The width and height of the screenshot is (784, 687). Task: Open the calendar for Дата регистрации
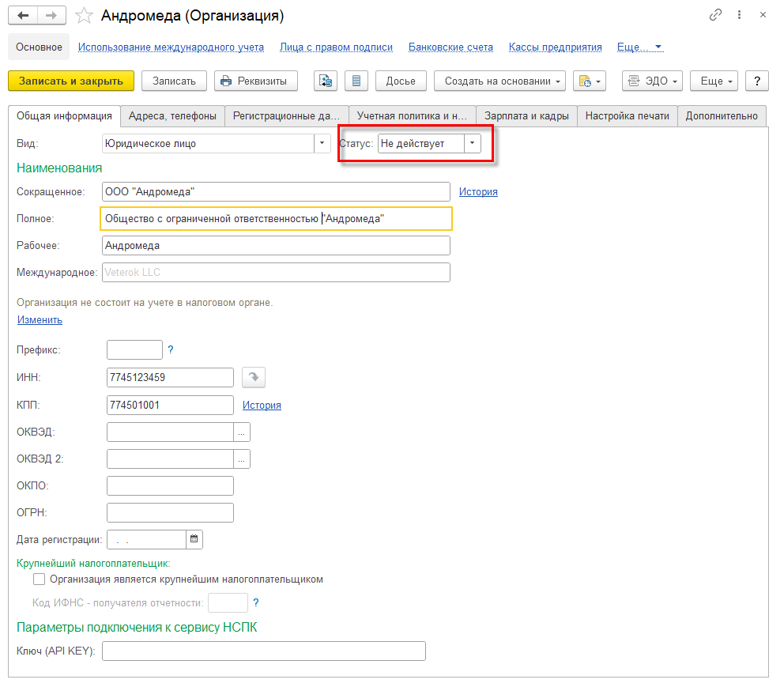(x=194, y=539)
